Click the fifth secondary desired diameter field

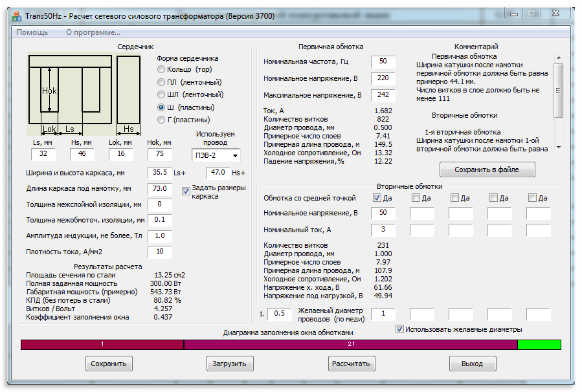[x=539, y=314]
